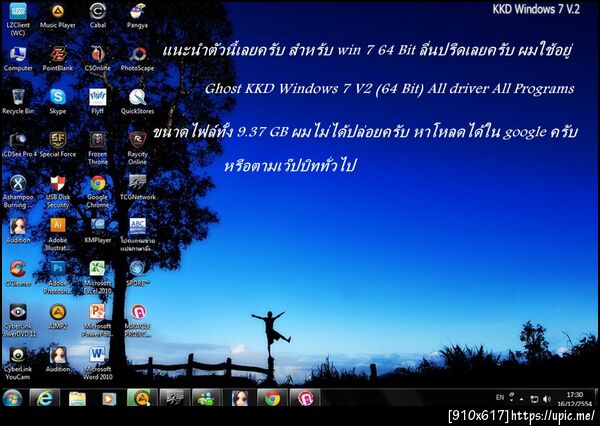The width and height of the screenshot is (600, 426).
Task: Click the TCGNetwork taskbar button
Action: click(174, 398)
